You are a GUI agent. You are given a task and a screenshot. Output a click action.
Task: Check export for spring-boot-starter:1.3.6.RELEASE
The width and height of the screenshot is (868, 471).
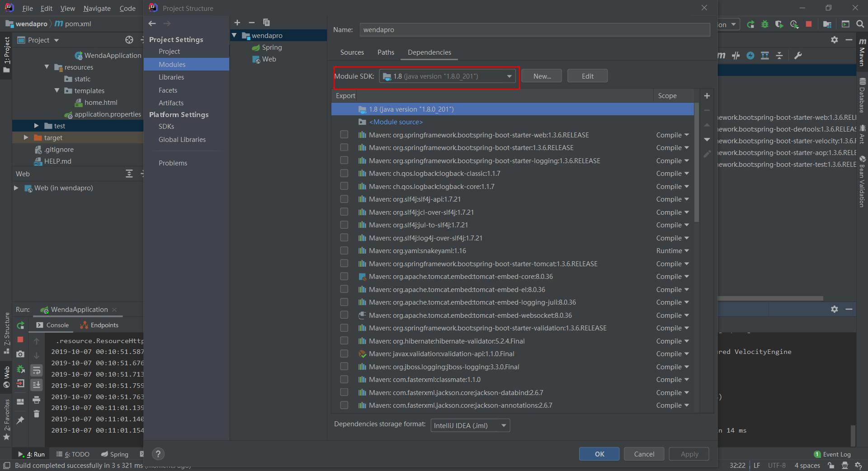[344, 147]
